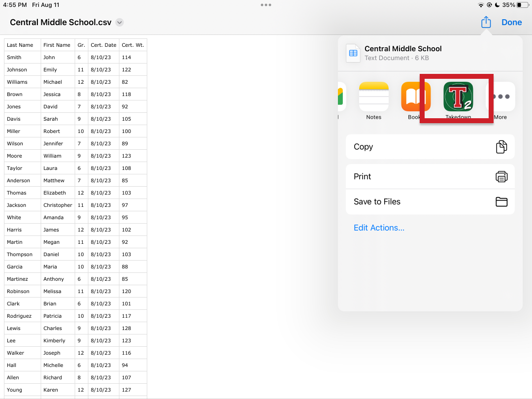532x399 pixels.
Task: Send the CSV to the Takedown app
Action: click(x=458, y=97)
